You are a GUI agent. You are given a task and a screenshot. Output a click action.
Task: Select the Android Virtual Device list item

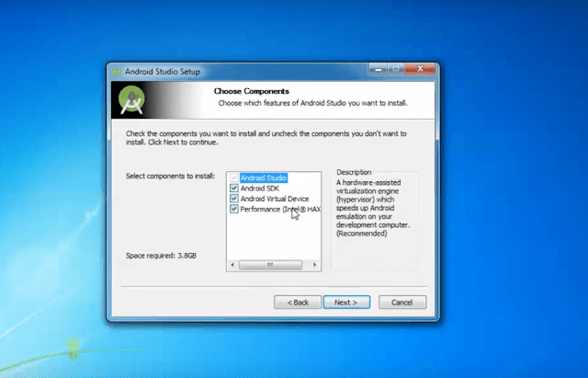[x=275, y=199]
